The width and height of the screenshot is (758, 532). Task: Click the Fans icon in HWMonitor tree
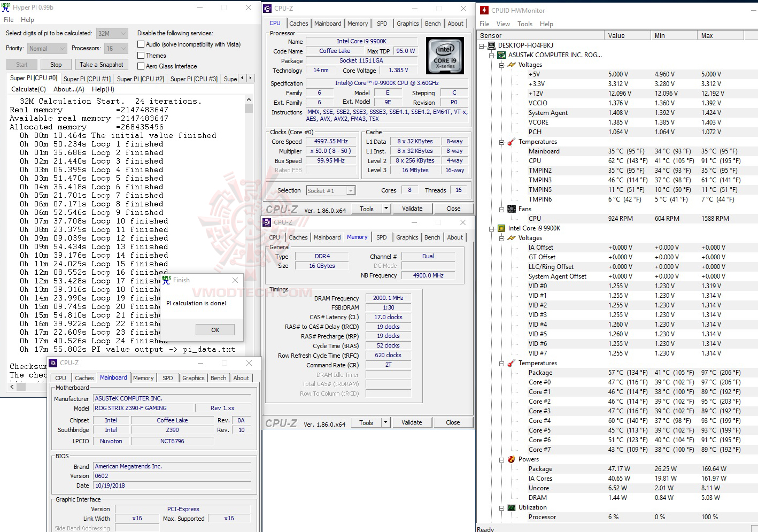[512, 209]
